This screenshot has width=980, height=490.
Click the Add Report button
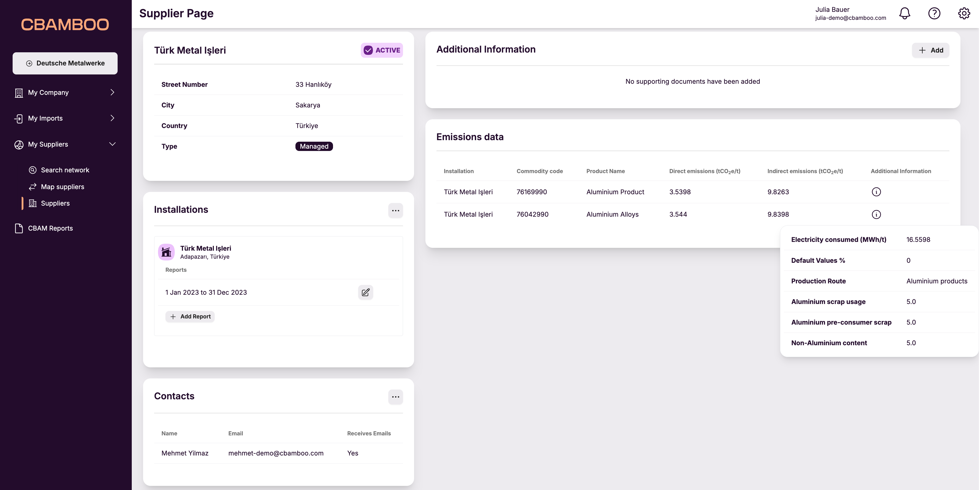click(190, 316)
